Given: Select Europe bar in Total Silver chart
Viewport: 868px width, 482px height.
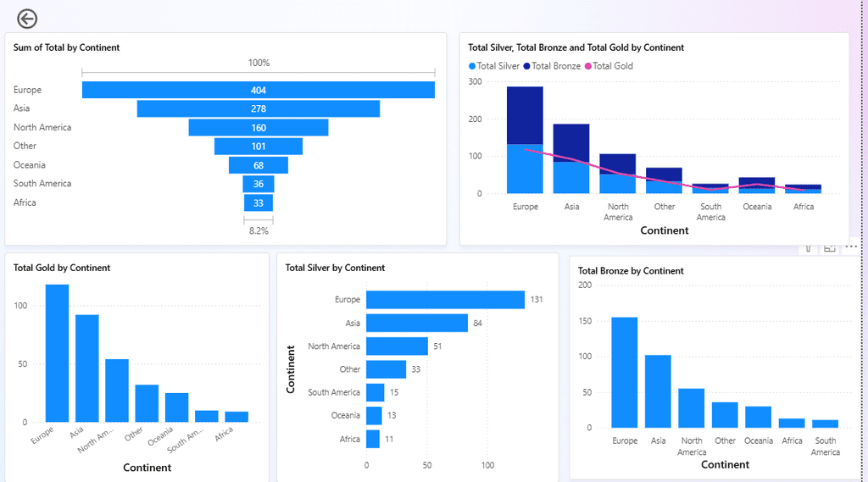Looking at the screenshot, I should [445, 299].
